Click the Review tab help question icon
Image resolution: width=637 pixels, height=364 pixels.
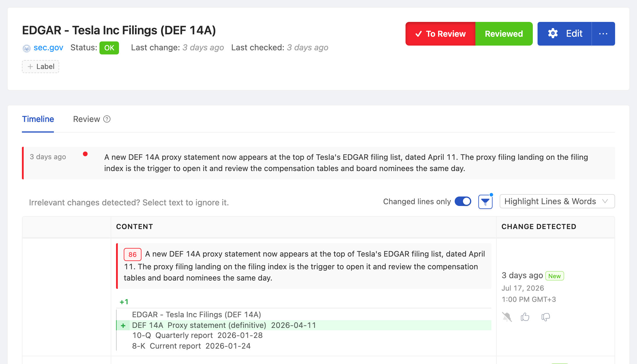(x=107, y=119)
